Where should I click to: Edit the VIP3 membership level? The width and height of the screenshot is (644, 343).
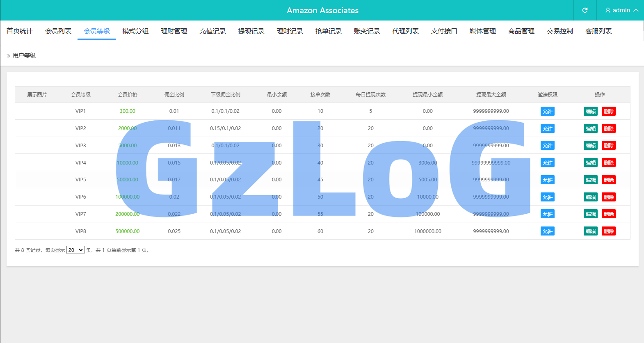click(590, 146)
